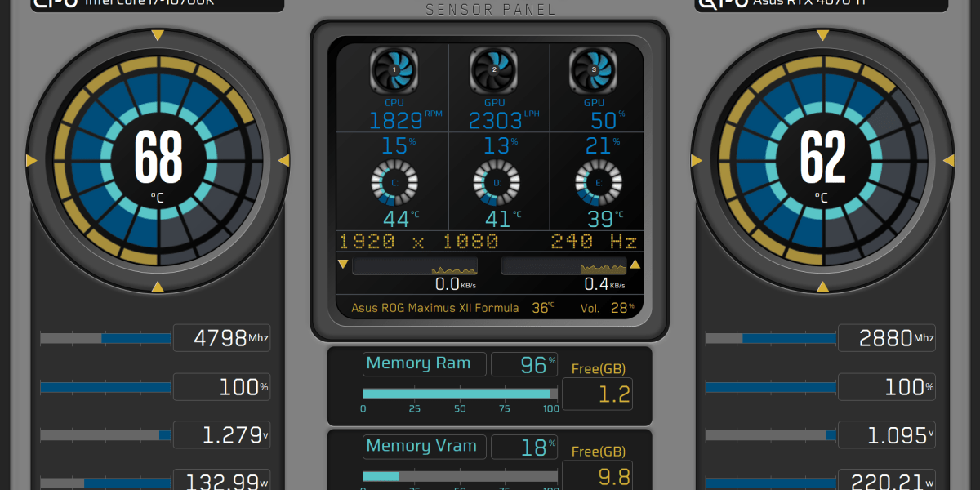Click the VRAM free value 9.8
This screenshot has height=490, width=980.
click(x=597, y=477)
